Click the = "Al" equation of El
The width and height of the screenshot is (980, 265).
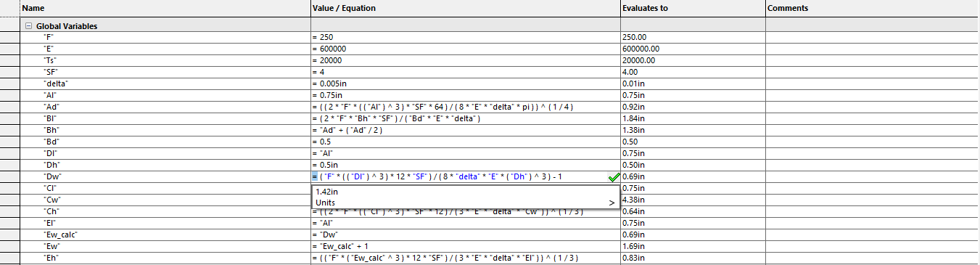[465, 223]
